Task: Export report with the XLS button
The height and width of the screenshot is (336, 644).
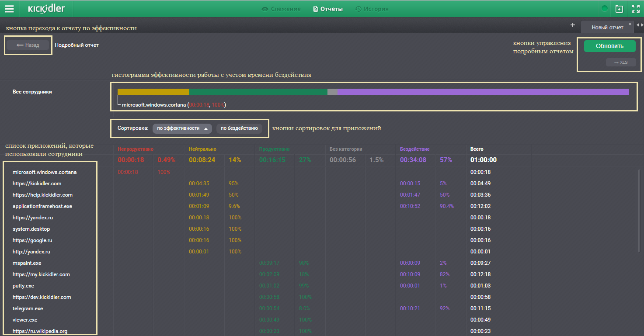Action: click(x=621, y=62)
